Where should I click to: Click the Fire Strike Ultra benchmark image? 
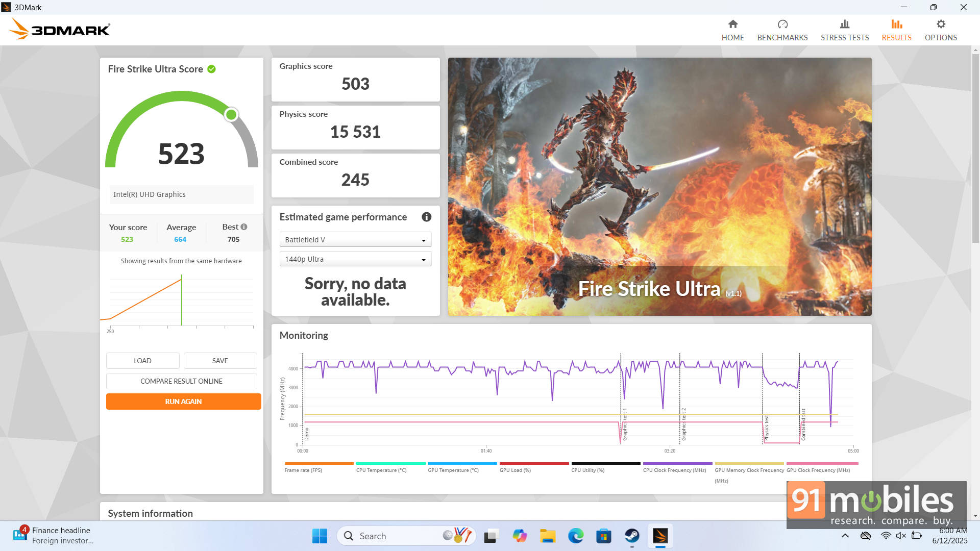pyautogui.click(x=659, y=187)
